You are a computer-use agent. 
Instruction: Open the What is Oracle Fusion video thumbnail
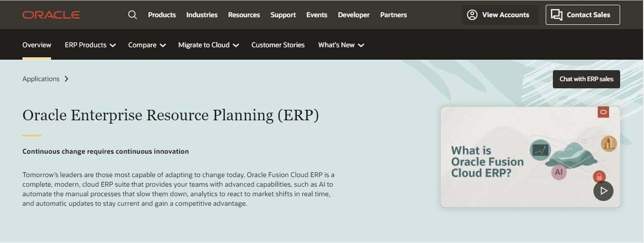pyautogui.click(x=530, y=157)
